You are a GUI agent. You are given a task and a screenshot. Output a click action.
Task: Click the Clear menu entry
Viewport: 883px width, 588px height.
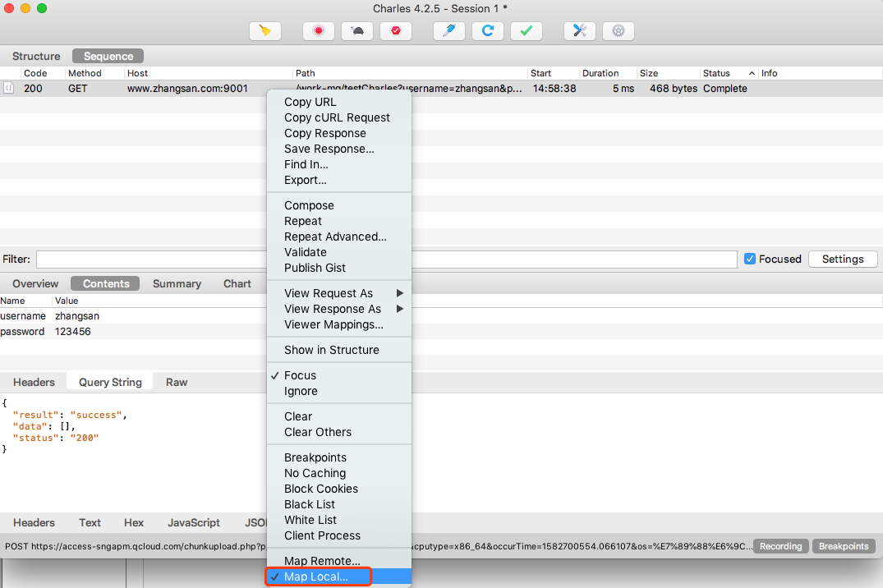[339, 417]
